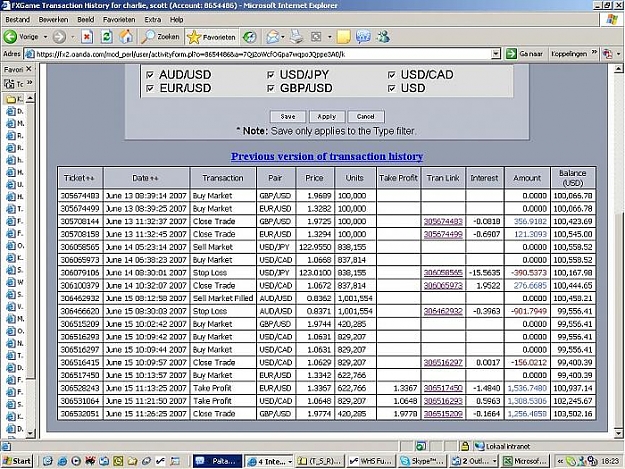Uncheck the EUR/USD checkbox
The height and width of the screenshot is (469, 625).
point(150,88)
